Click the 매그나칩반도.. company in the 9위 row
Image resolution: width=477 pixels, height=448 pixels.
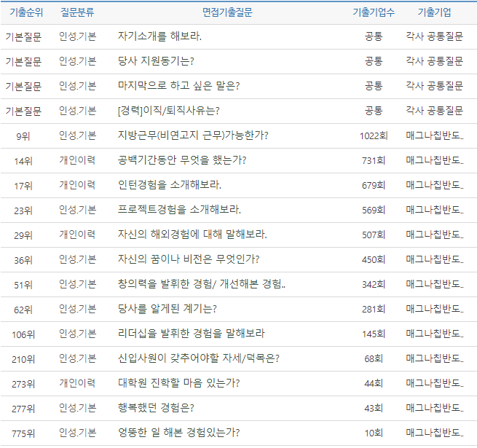point(434,135)
